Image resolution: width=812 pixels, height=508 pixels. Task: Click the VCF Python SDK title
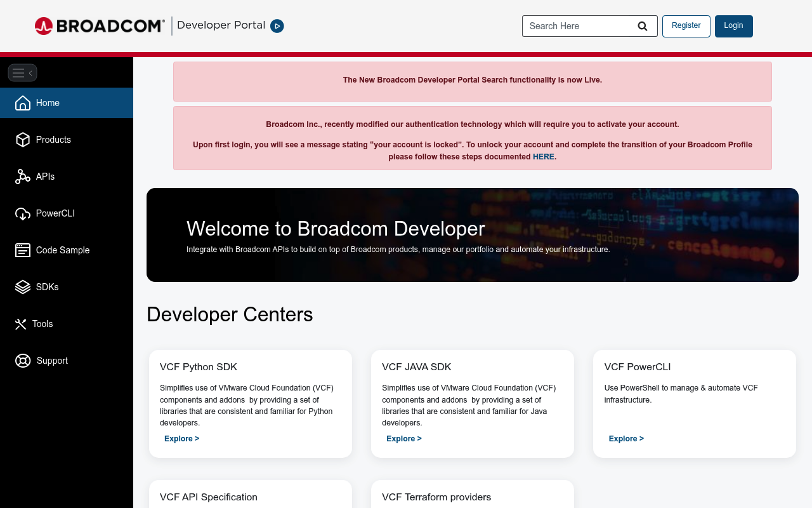click(x=199, y=367)
